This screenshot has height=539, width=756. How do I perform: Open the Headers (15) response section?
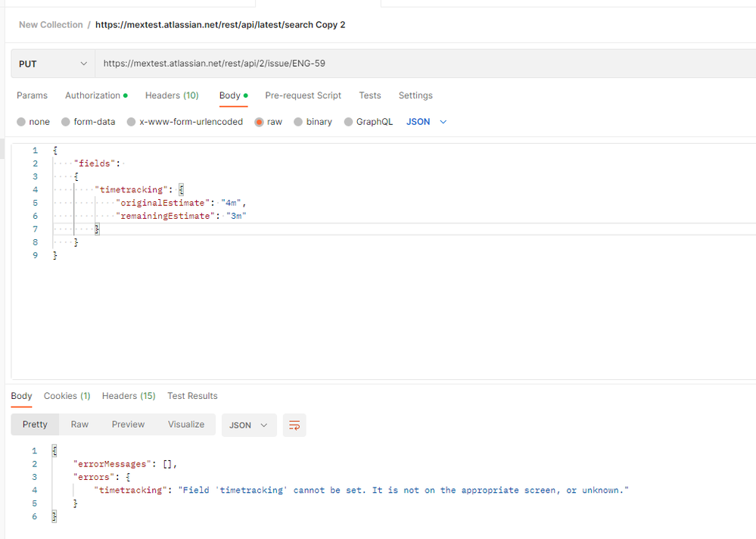(x=128, y=396)
